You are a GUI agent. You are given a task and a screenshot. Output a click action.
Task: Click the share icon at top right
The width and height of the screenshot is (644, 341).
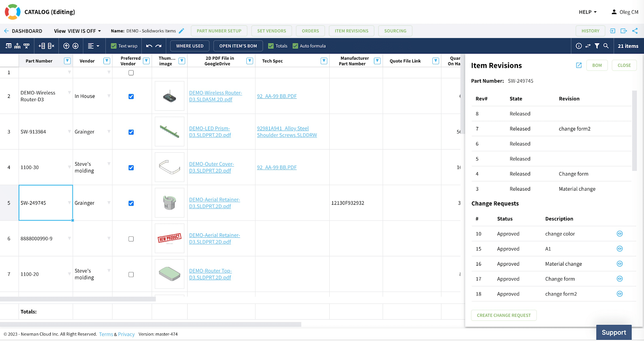coord(635,31)
